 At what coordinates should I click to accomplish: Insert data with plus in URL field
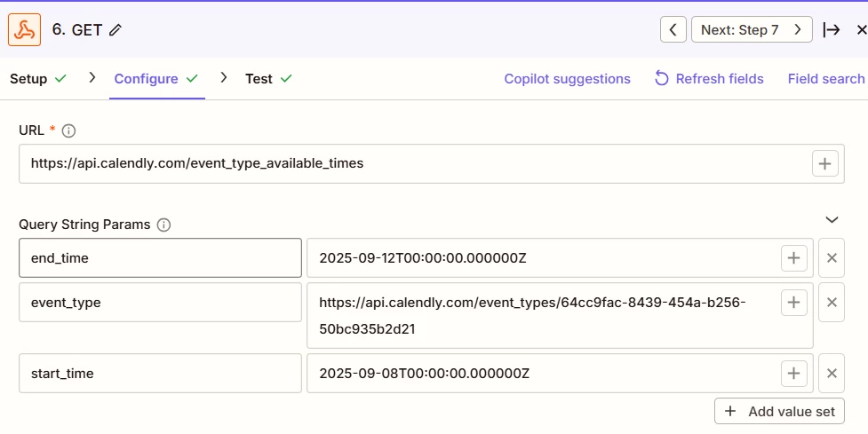[x=824, y=163]
